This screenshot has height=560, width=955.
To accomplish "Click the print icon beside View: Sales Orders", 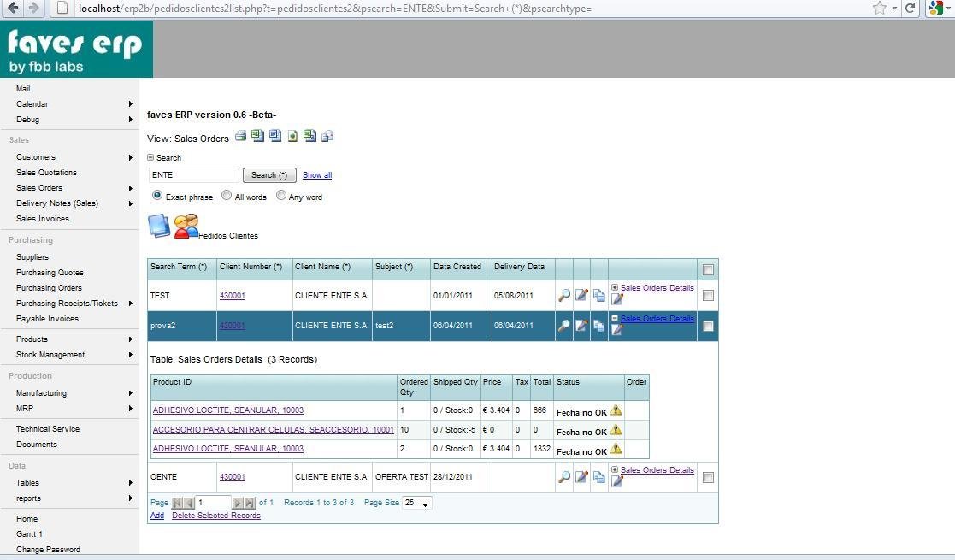I will 240,135.
